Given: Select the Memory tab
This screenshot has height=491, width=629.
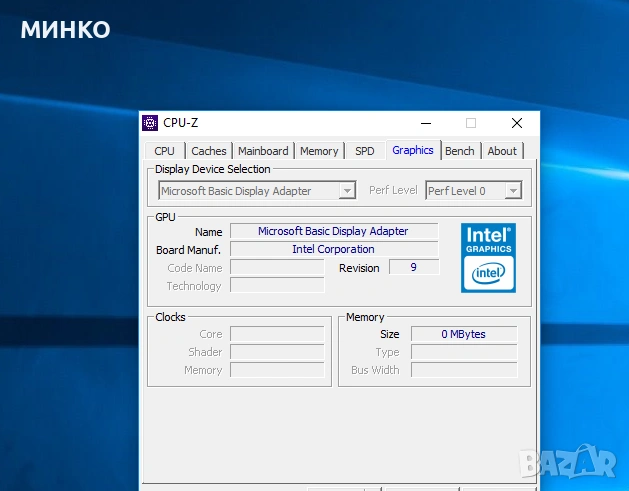Looking at the screenshot, I should point(319,151).
